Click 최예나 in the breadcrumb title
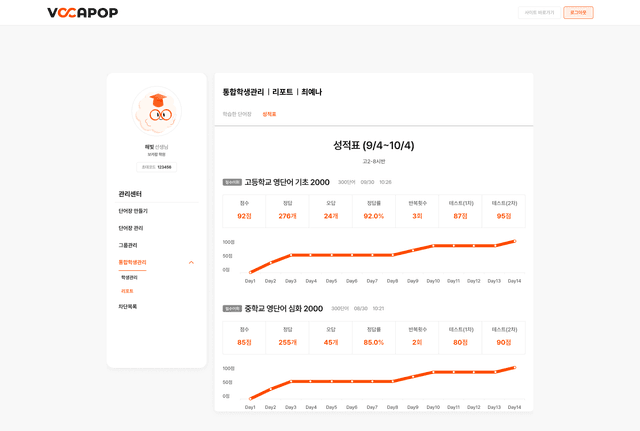The height and width of the screenshot is (431, 640). click(311, 92)
